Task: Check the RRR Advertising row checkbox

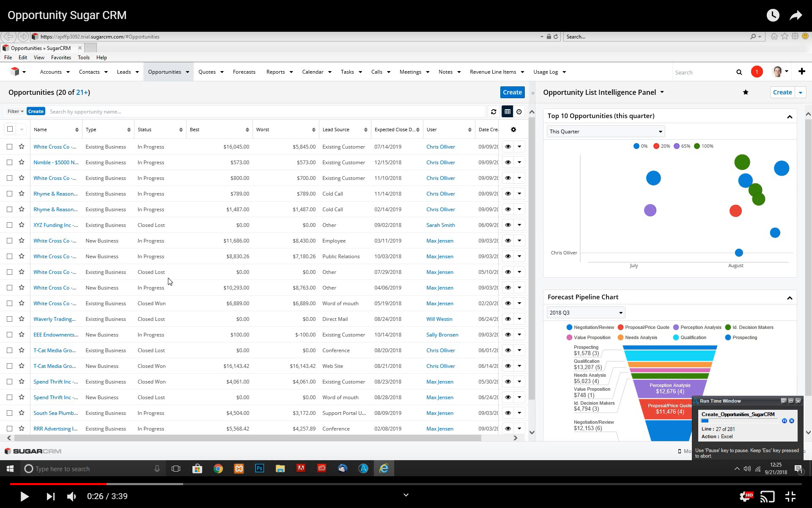Action: click(9, 428)
